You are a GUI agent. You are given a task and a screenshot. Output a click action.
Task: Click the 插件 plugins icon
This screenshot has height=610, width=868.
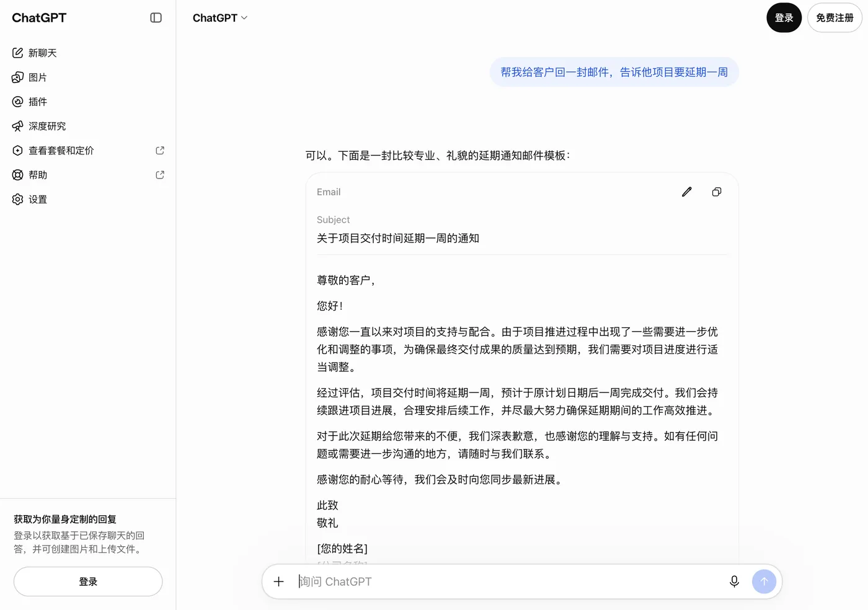[x=18, y=102]
